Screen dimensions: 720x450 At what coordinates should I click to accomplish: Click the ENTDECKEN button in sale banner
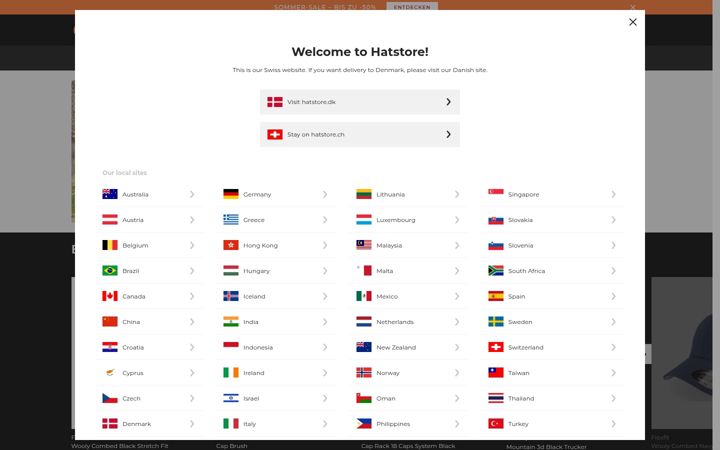coord(412,7)
